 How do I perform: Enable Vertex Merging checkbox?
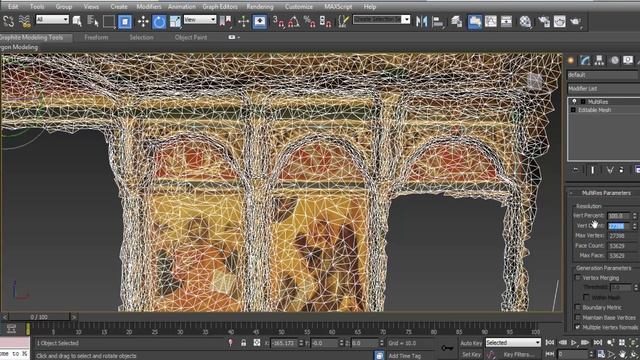(x=578, y=278)
